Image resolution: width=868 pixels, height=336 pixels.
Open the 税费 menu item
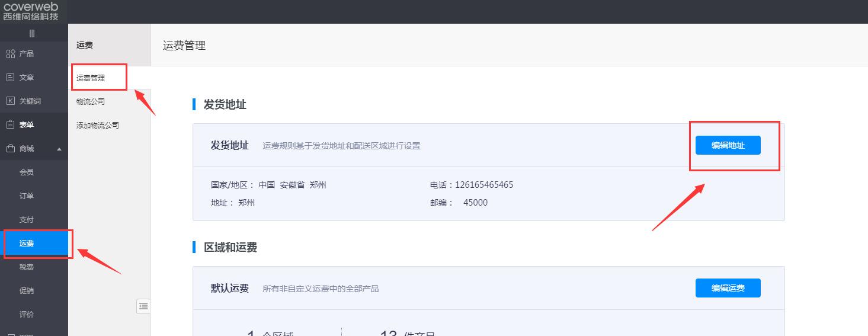tap(27, 267)
